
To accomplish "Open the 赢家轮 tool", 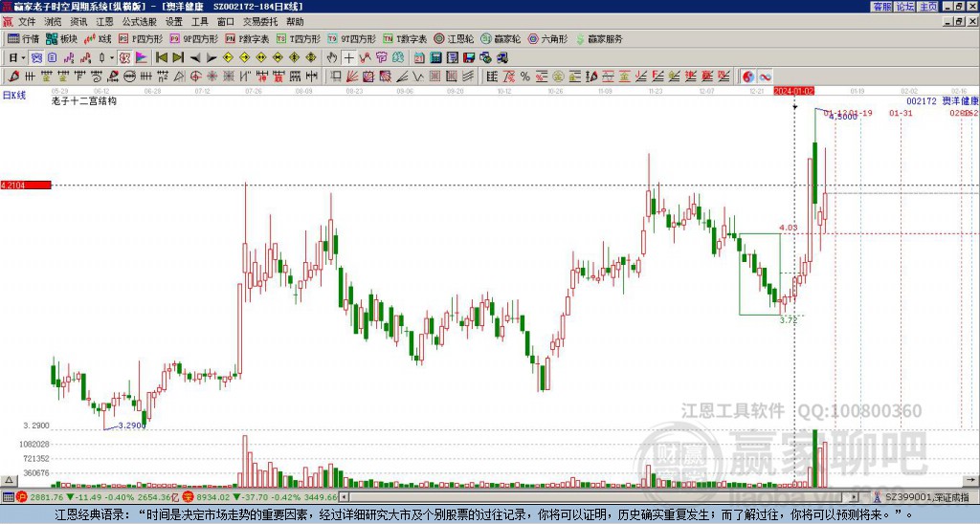I will pos(501,38).
